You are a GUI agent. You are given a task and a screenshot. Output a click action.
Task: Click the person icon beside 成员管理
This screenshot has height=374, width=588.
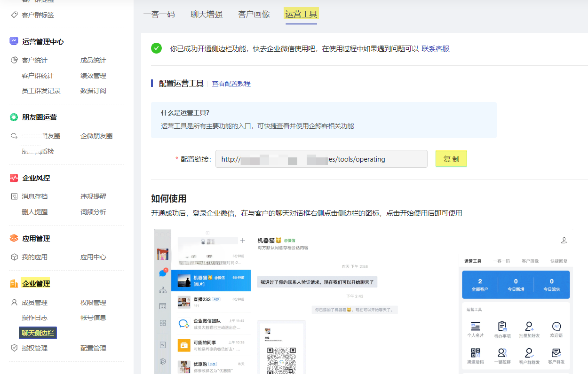(x=14, y=303)
